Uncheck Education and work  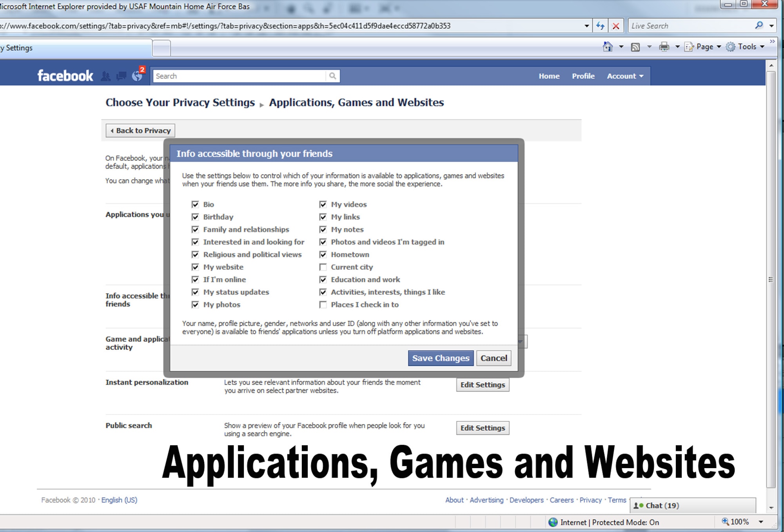323,280
